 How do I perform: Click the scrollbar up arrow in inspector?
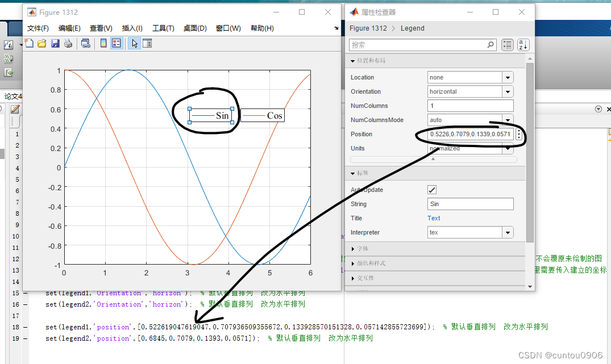pos(530,58)
